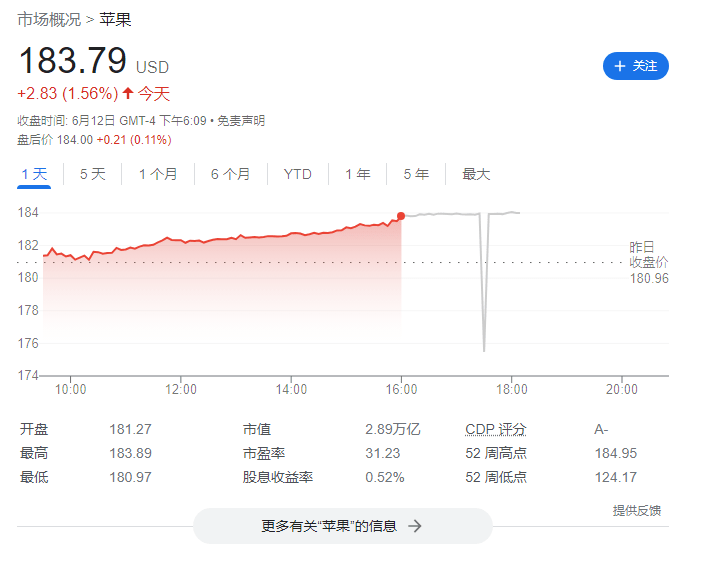Click the 最低 value 180.97
Image resolution: width=711 pixels, height=565 pixels.
point(130,477)
